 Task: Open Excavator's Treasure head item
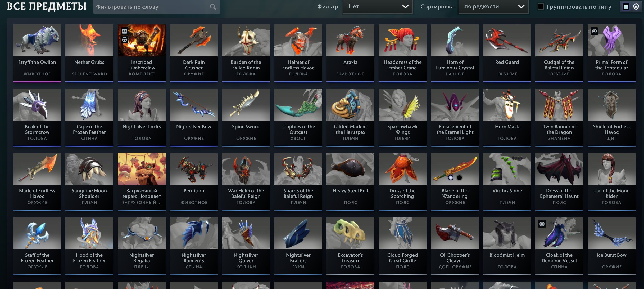(x=350, y=246)
